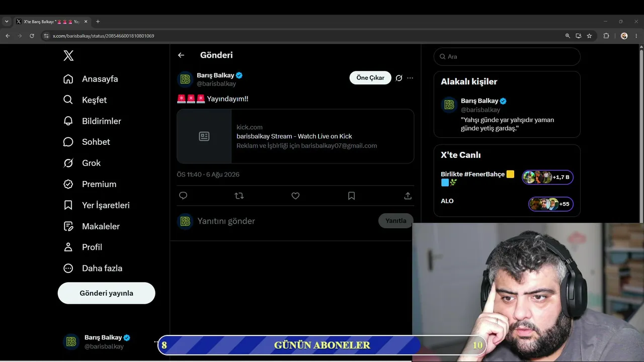This screenshot has height=362, width=644.
Task: Open Grok from the sidebar
Action: 82,163
